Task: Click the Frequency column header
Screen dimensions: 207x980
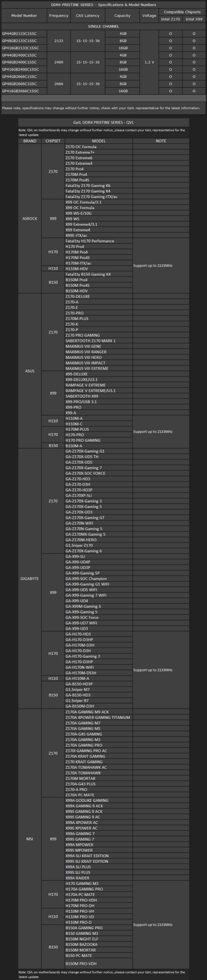Action: pos(59,16)
